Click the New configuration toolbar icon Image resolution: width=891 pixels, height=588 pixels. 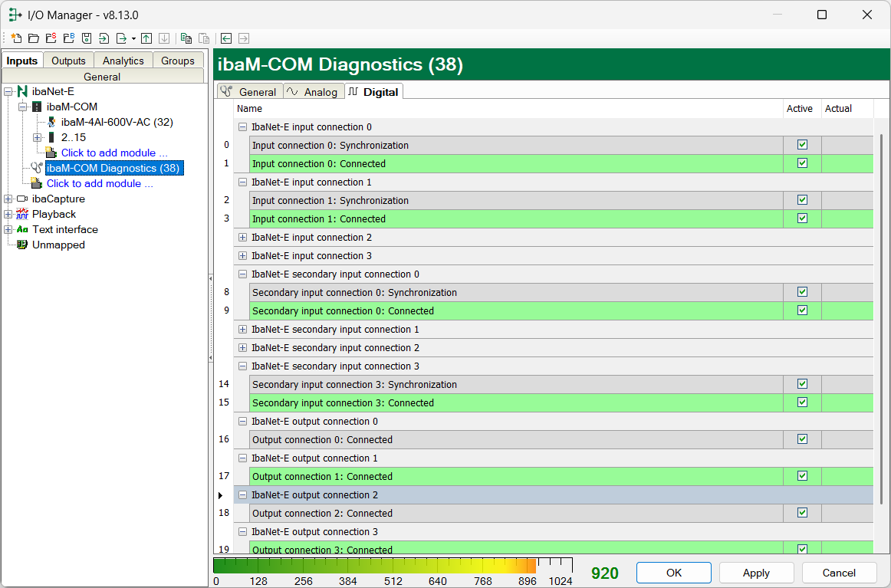tap(17, 38)
